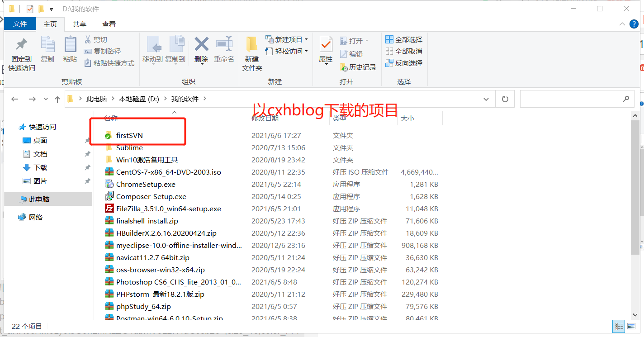644x337 pixels.
Task: Click Select all (全部选择)
Action: [404, 39]
